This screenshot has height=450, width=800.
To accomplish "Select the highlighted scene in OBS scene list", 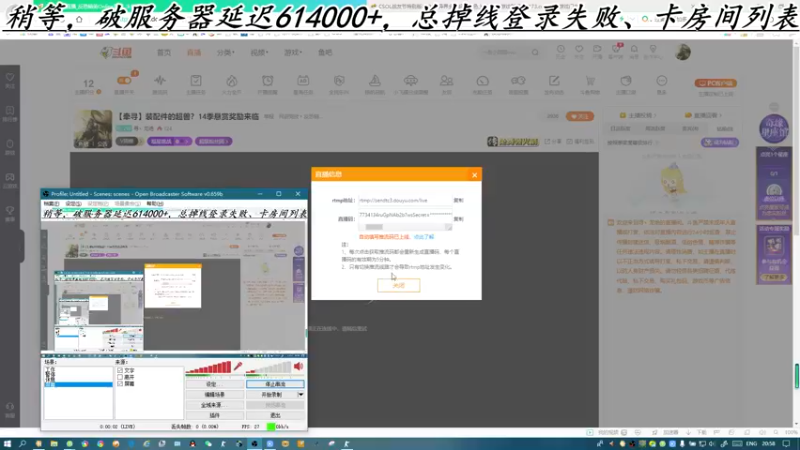I will point(78,385).
